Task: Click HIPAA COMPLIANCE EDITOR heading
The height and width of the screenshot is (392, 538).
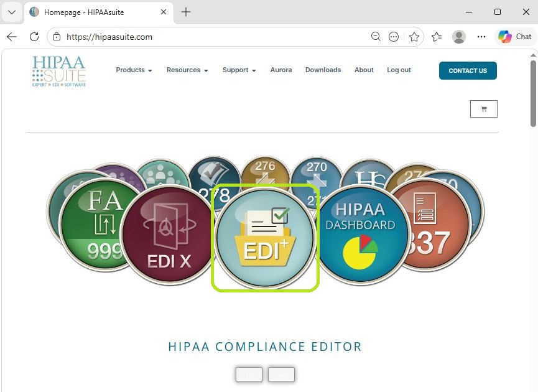Action: point(265,347)
